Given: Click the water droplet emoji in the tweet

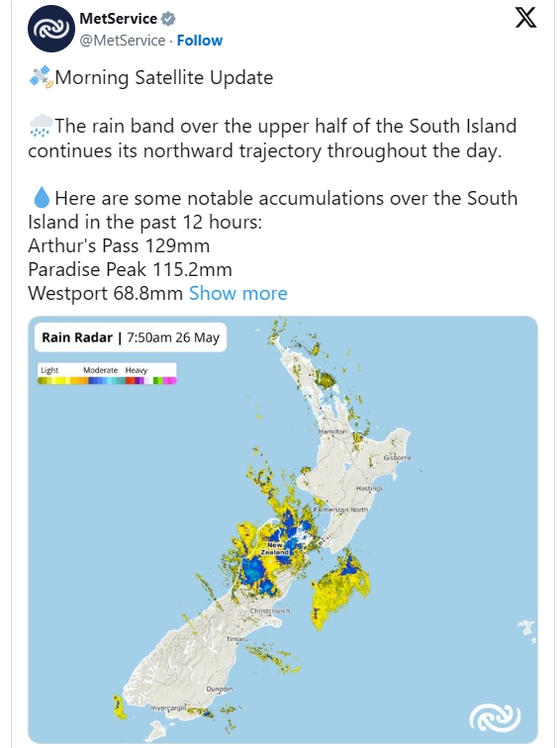Looking at the screenshot, I should tap(42, 198).
